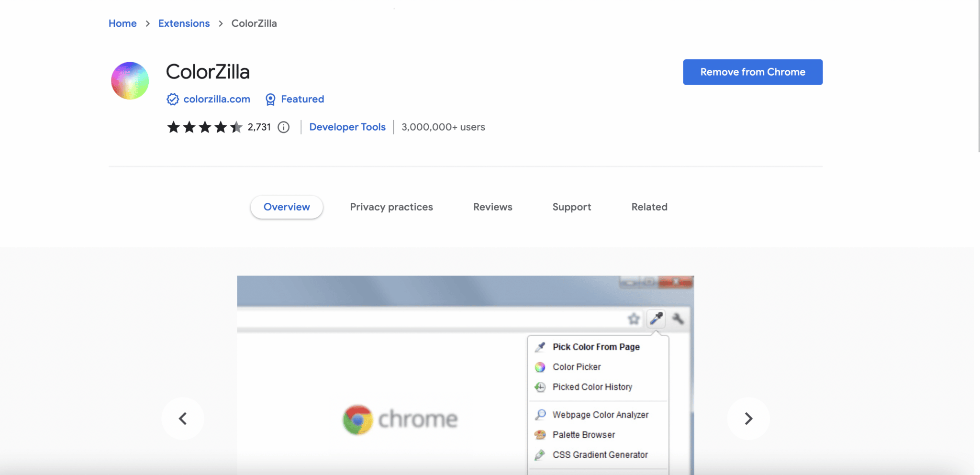980x475 pixels.
Task: Open the Privacy practices tab
Action: click(391, 207)
